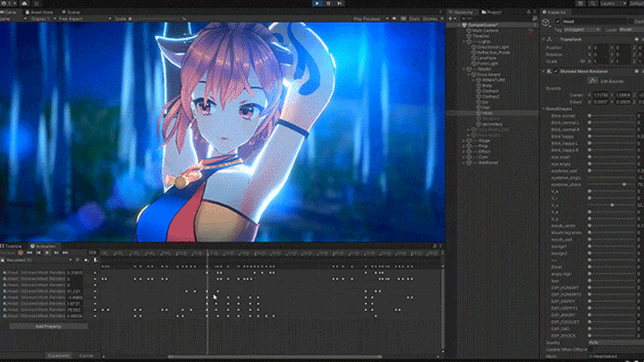
Task: Adjust the eyebrow_shock blendshape slider
Action: pos(613,185)
